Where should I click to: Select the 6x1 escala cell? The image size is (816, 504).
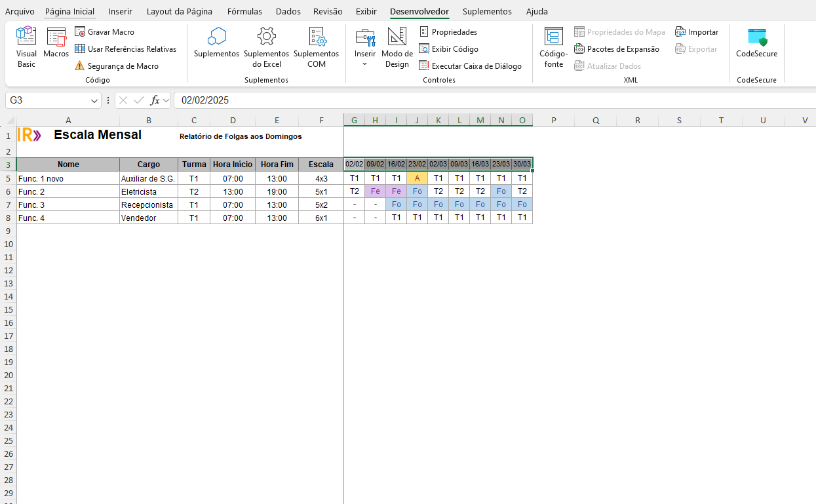321,218
